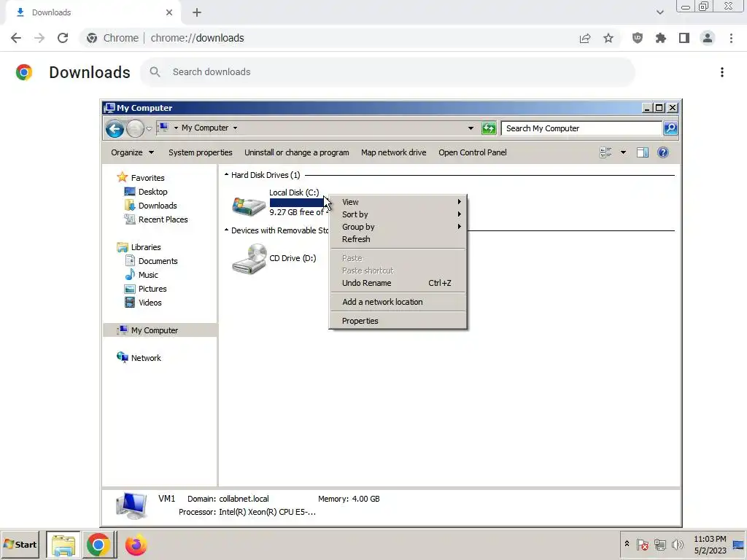Switch to Chrome on taskbar
747x560 pixels.
tap(98, 545)
